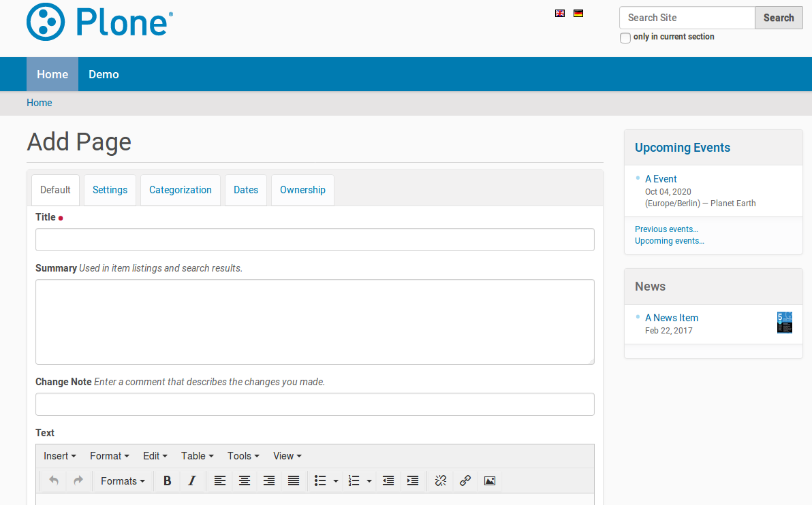Viewport: 812px width, 505px height.
Task: Remove link using the unlink icon
Action: coord(441,480)
